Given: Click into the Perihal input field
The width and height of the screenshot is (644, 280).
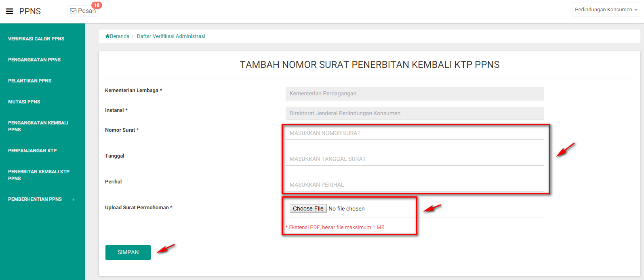Looking at the screenshot, I should 415,185.
